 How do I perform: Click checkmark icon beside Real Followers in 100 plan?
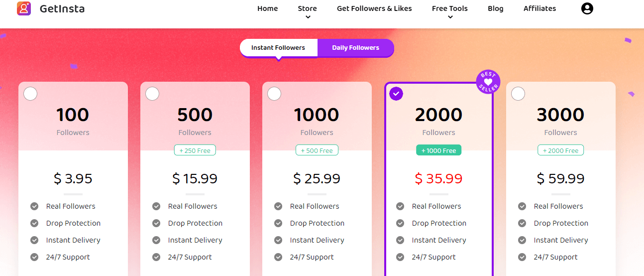[x=34, y=206]
